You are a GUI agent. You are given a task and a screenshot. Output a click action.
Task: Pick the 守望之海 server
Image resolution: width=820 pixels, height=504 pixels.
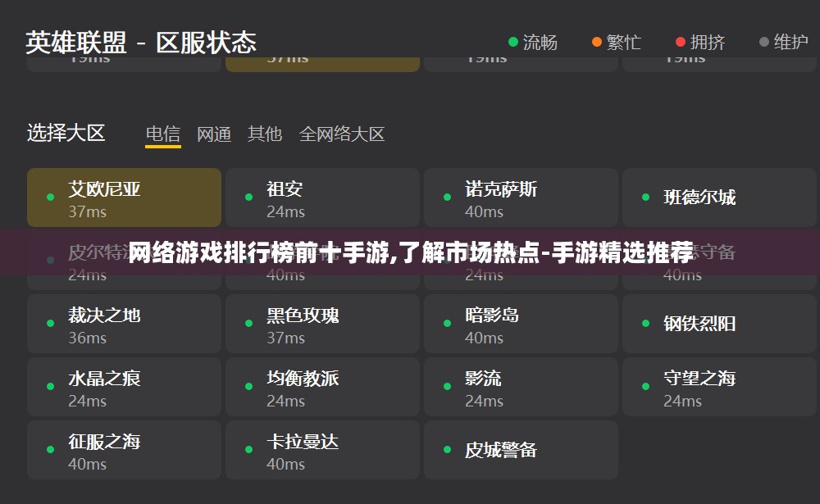pos(720,387)
